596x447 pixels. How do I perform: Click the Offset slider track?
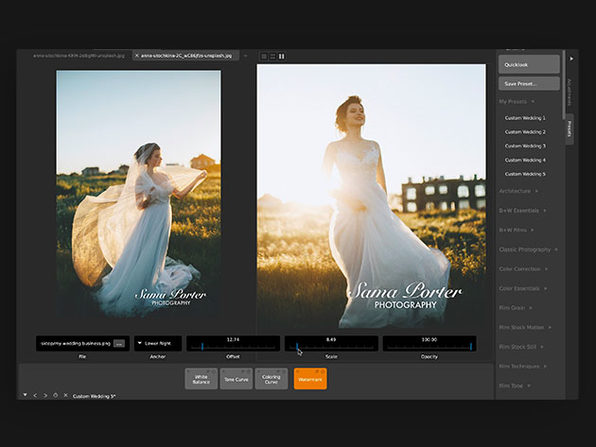point(233,347)
